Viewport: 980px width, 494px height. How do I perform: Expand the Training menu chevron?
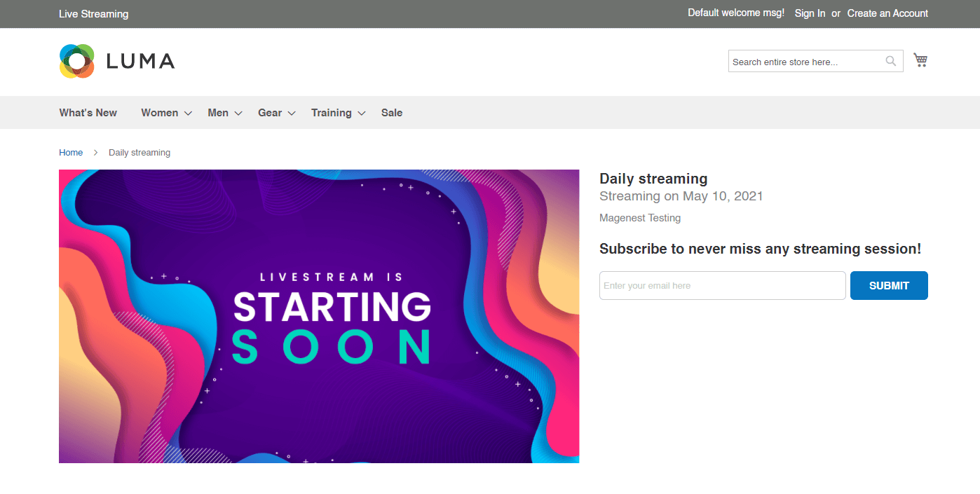(x=362, y=114)
